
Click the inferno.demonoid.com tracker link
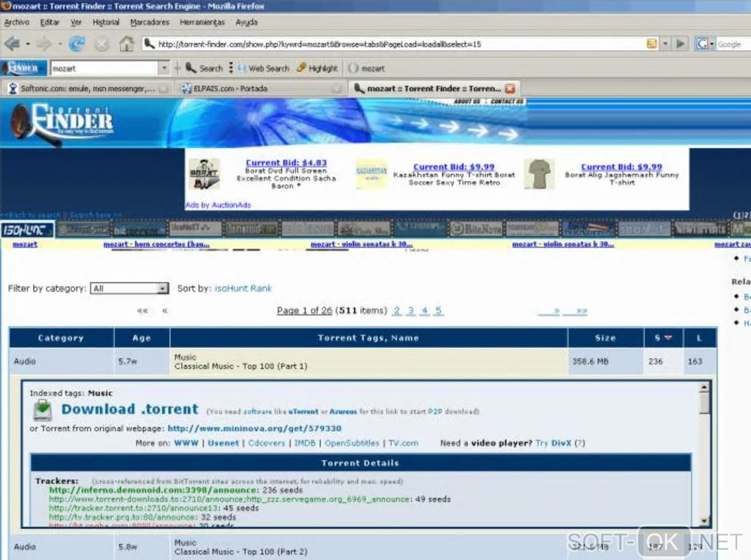[x=154, y=490]
